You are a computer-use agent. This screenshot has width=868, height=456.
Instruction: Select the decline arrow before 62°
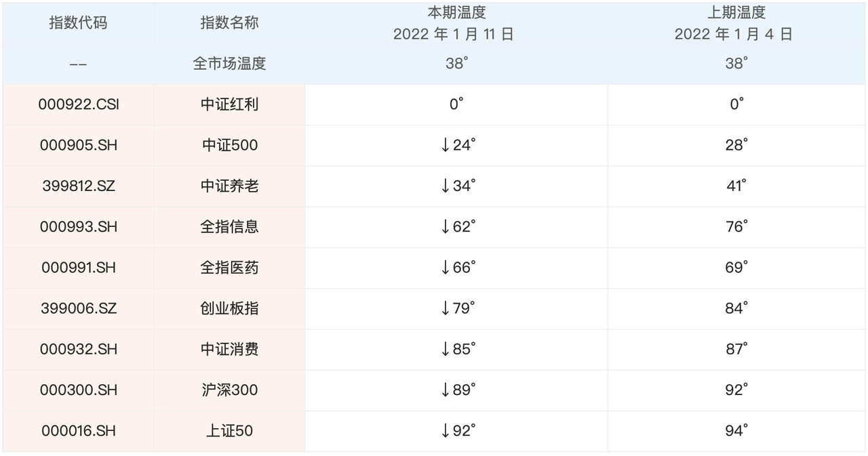[445, 227]
